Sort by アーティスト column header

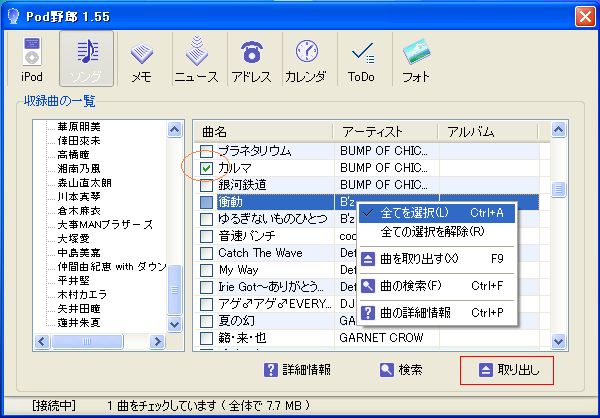385,132
